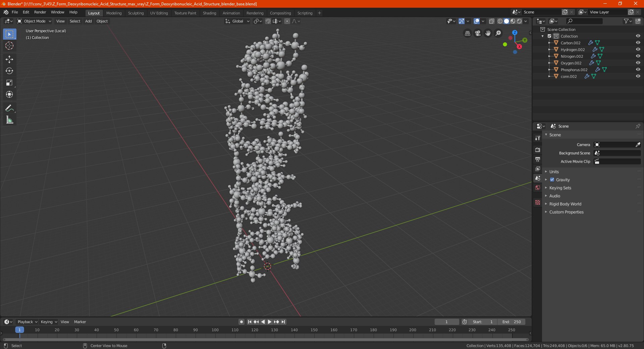This screenshot has height=349, width=644.
Task: Click the pan view hand icon
Action: (488, 33)
